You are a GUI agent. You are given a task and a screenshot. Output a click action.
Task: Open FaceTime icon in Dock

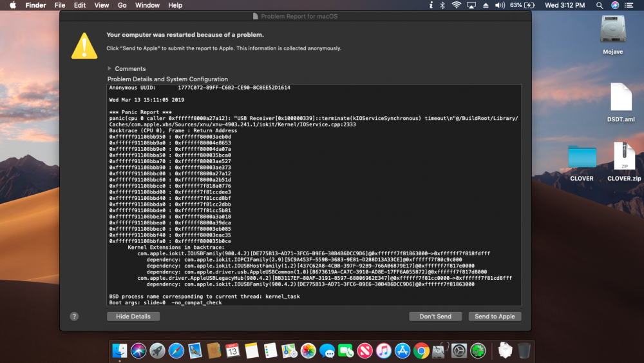pos(346,351)
